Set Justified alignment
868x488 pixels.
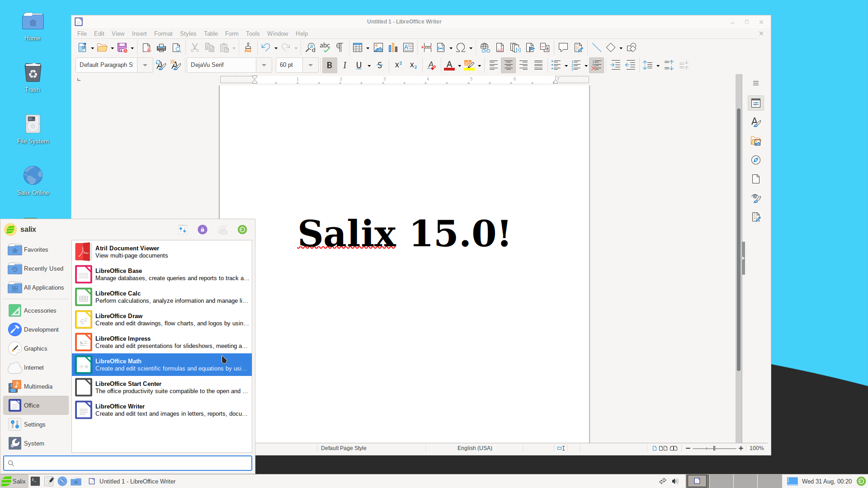pyautogui.click(x=538, y=66)
